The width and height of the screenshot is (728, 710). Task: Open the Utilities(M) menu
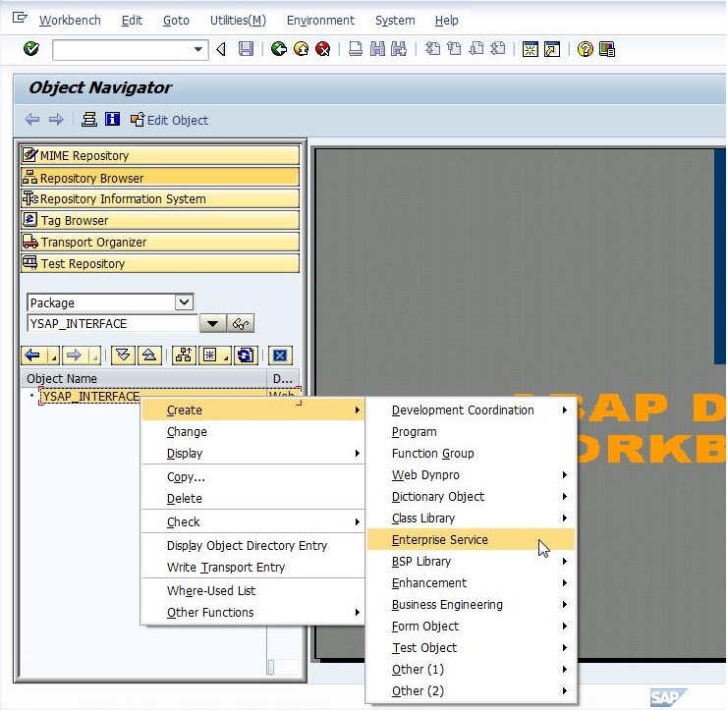pos(238,21)
